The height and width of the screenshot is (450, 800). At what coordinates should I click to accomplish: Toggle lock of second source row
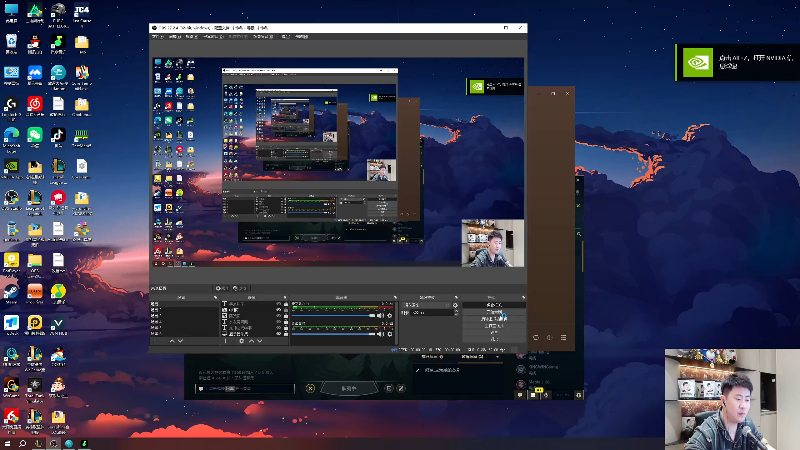click(286, 310)
